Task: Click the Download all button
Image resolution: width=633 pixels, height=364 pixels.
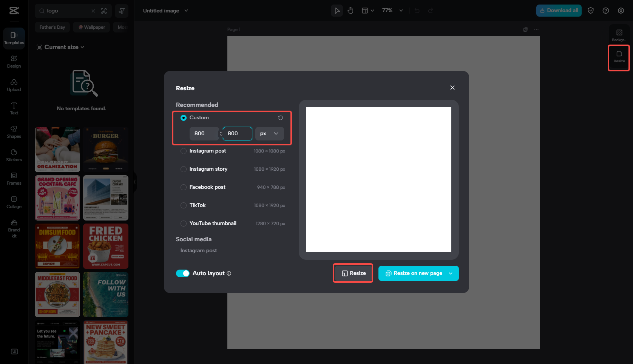Action: click(x=559, y=10)
